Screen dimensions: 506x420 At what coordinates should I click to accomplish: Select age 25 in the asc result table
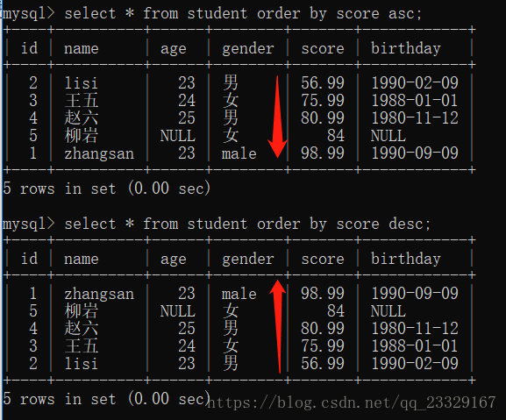[187, 117]
